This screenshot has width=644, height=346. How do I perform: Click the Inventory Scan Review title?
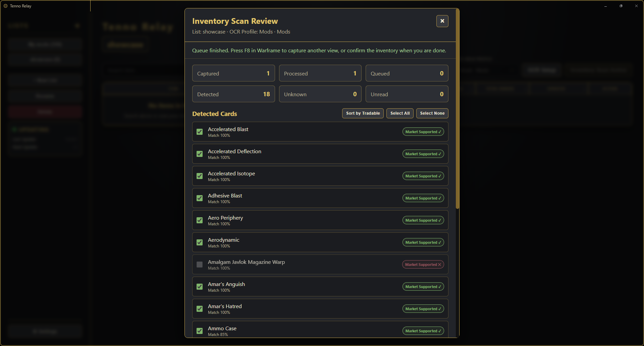click(x=235, y=21)
